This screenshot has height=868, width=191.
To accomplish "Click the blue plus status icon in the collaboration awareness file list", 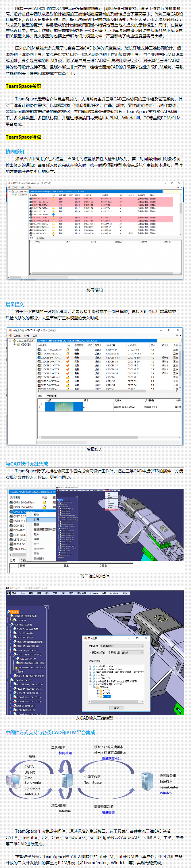I will pyautogui.click(x=53, y=215).
